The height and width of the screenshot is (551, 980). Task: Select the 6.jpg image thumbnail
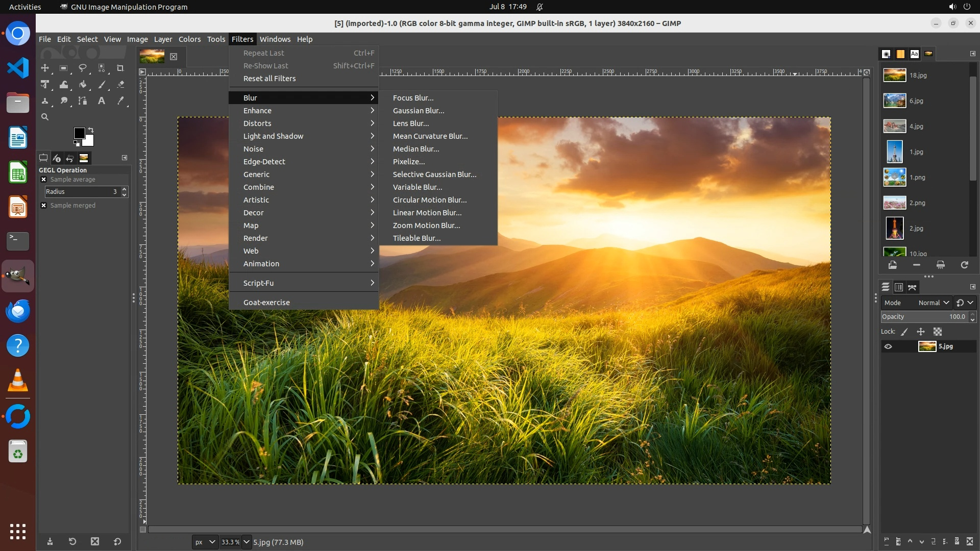point(895,101)
